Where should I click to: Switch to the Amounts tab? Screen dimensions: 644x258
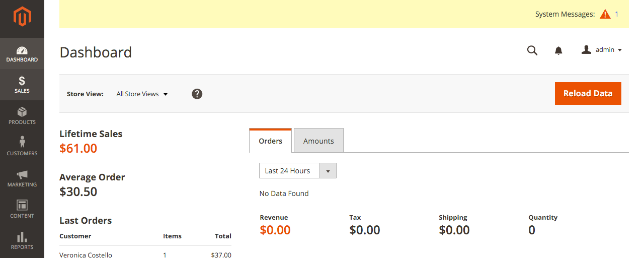[318, 141]
